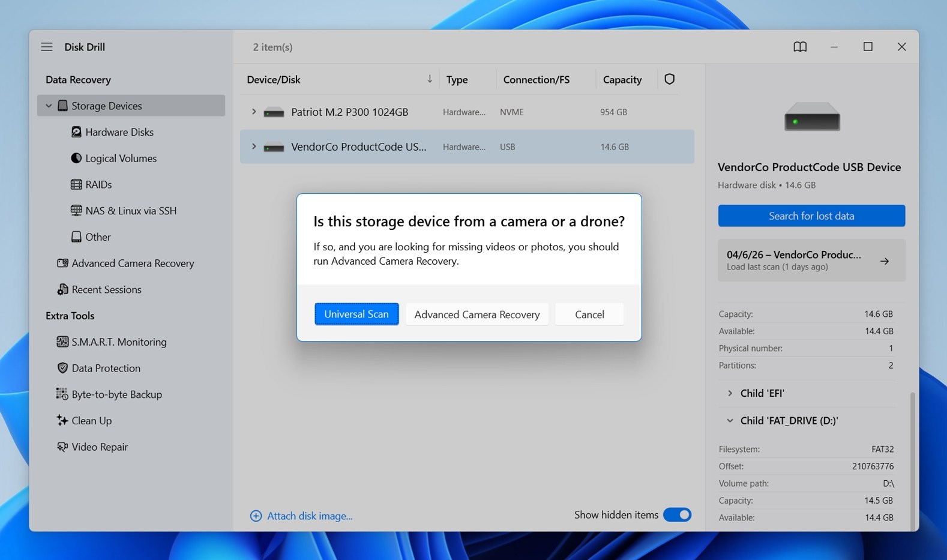947x560 pixels.
Task: Open the help book icon
Action: pyautogui.click(x=800, y=47)
